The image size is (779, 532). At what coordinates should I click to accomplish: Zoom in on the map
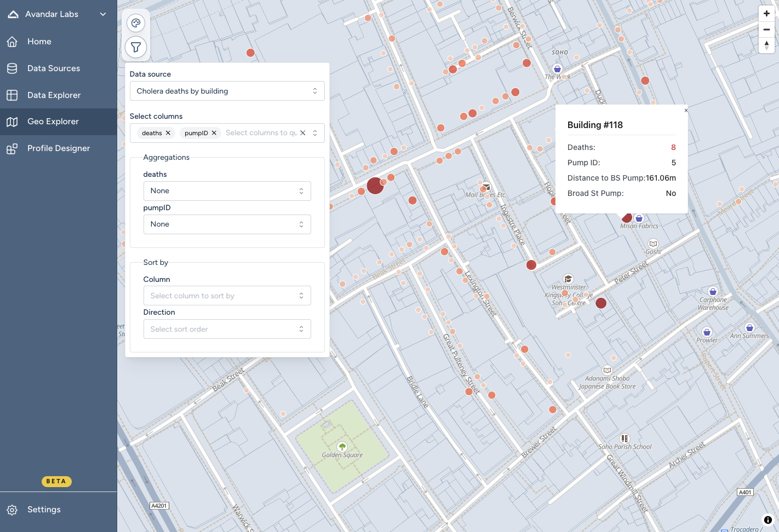(x=766, y=14)
